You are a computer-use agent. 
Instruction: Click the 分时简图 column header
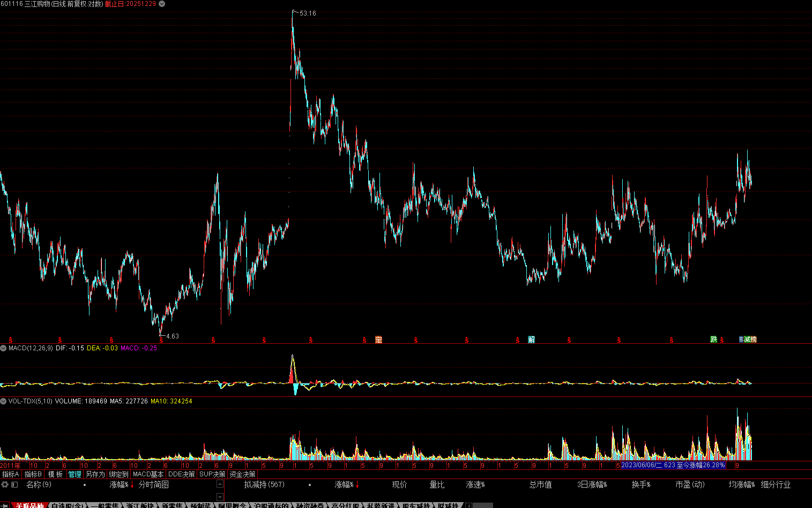click(x=154, y=484)
